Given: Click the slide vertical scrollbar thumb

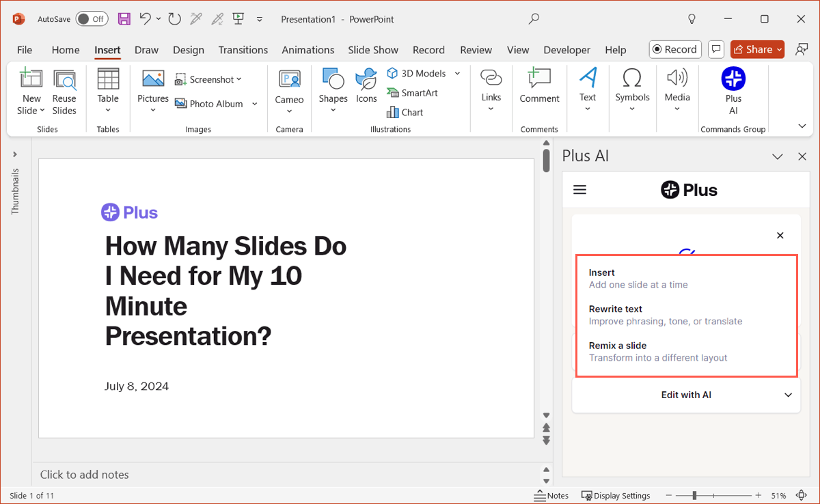Looking at the screenshot, I should 546,161.
